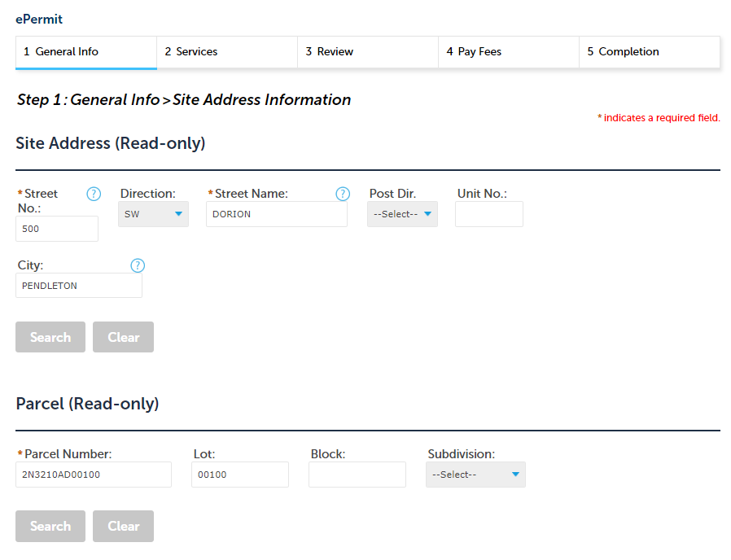Image resolution: width=731 pixels, height=560 pixels.
Task: Select the 3 Review step tab
Action: pyautogui.click(x=367, y=52)
